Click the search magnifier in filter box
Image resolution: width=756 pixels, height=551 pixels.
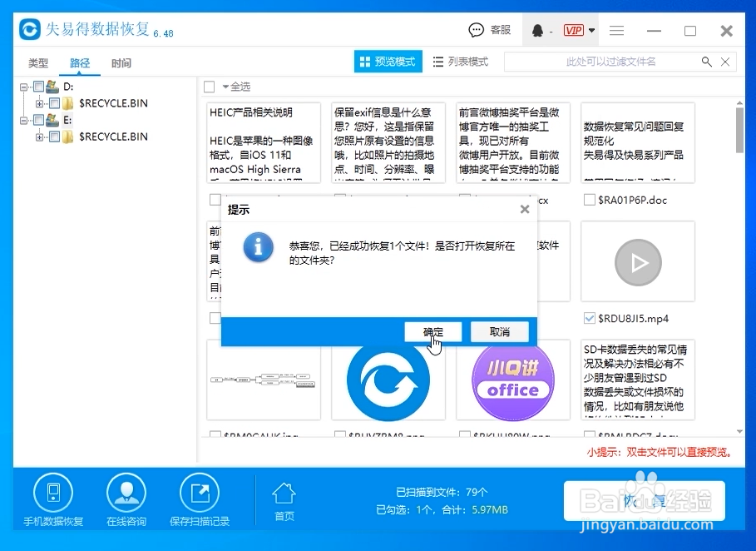click(706, 62)
